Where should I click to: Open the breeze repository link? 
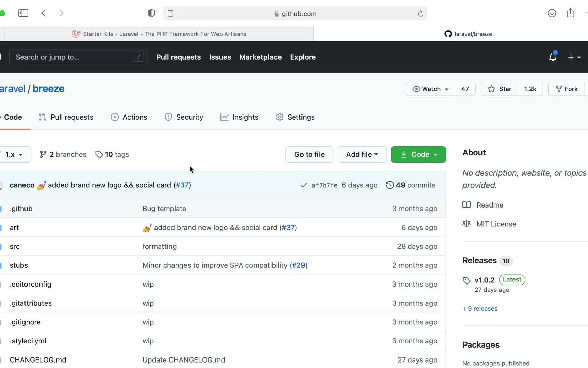click(48, 89)
